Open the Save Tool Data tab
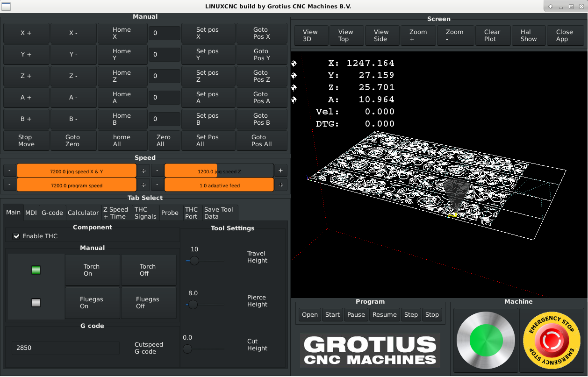The image size is (588, 377). point(219,213)
